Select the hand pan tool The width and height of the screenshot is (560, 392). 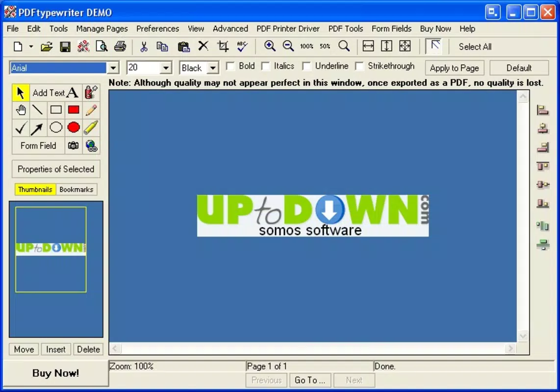(x=21, y=110)
